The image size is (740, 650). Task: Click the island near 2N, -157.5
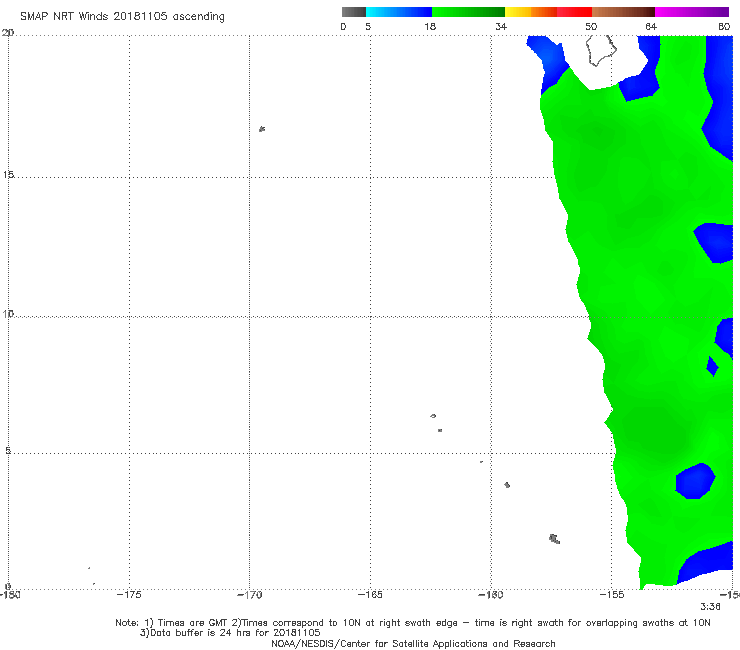point(555,539)
